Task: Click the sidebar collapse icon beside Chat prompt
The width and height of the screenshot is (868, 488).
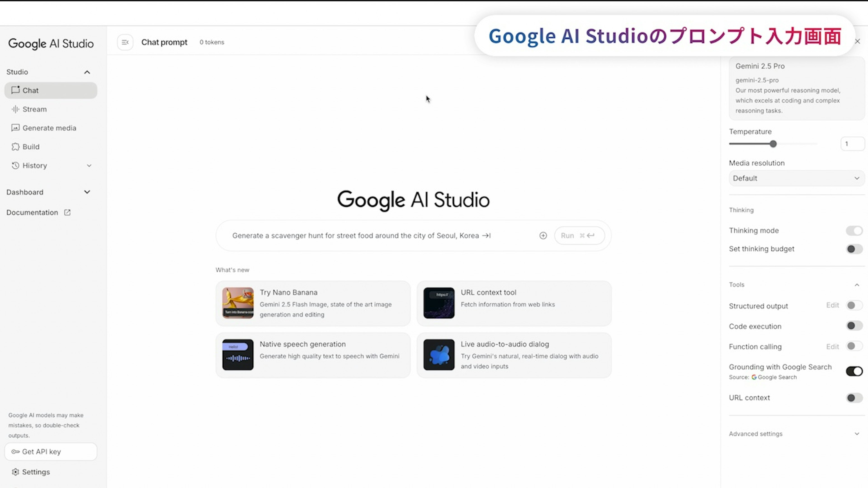Action: (125, 42)
